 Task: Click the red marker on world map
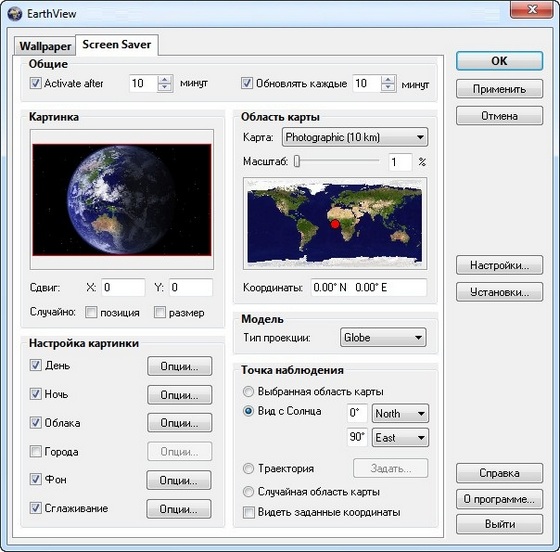pos(335,224)
